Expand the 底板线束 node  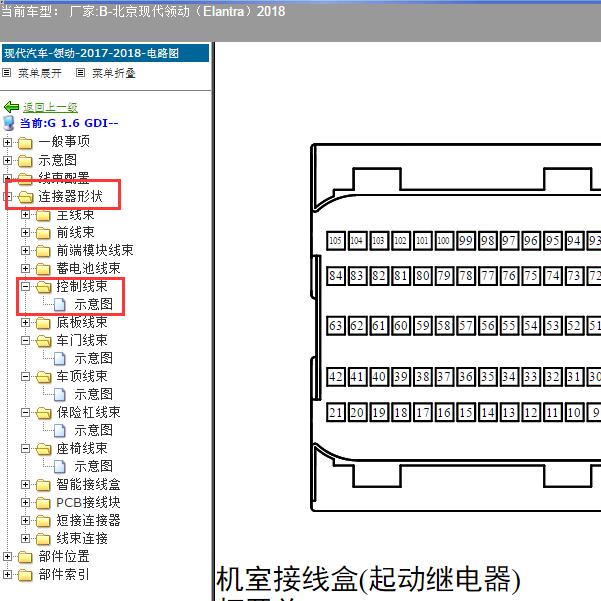tap(25, 322)
